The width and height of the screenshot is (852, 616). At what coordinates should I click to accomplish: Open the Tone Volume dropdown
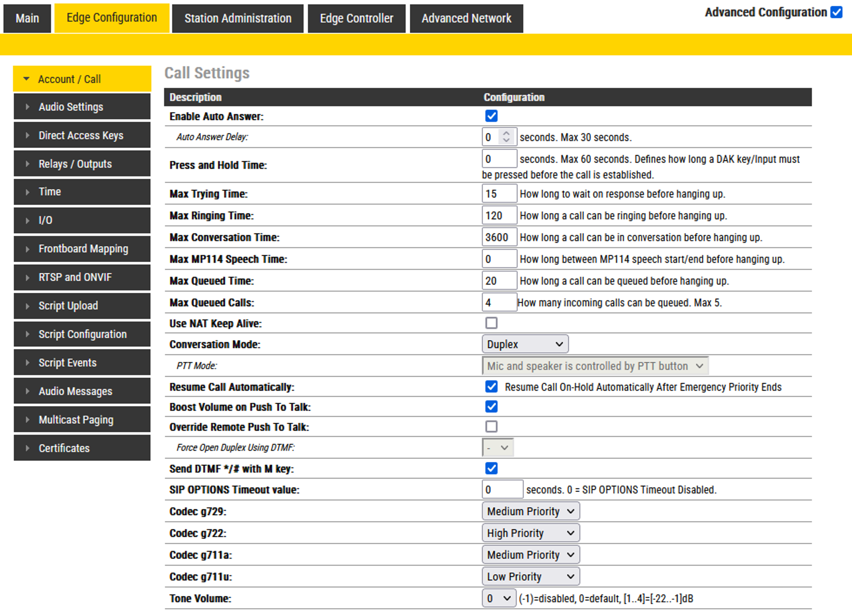click(498, 598)
